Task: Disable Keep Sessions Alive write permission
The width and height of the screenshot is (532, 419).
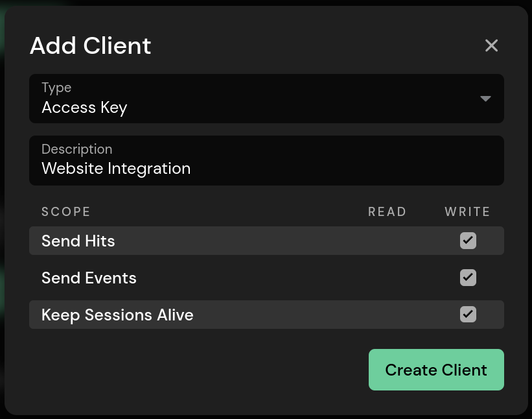Action: 468,315
